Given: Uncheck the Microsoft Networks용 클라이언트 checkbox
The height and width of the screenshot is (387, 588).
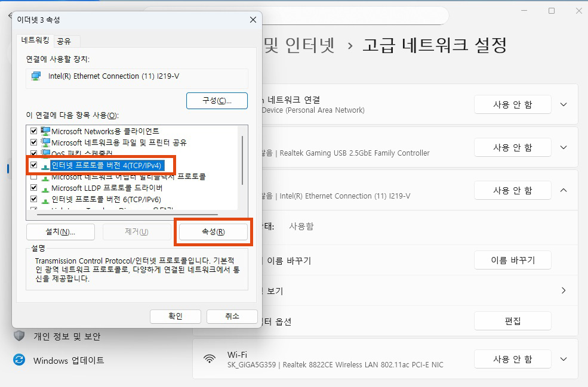Looking at the screenshot, I should coord(34,131).
